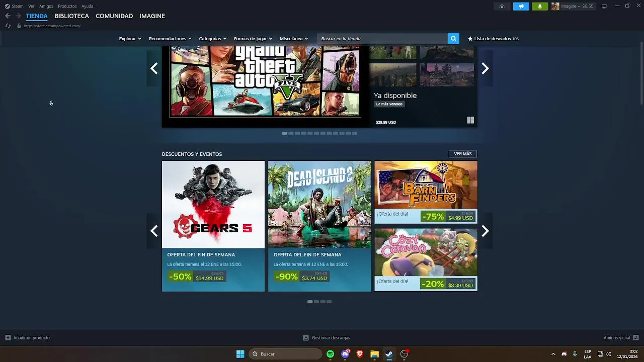Open Spotify from the taskbar
Viewport: 644px width, 362px height.
pos(331,354)
